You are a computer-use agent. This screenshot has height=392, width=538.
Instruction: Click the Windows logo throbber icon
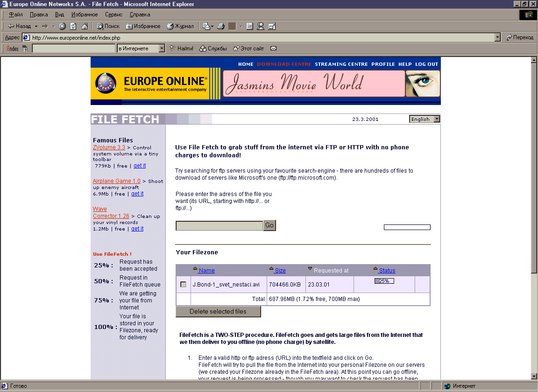pyautogui.click(x=527, y=15)
